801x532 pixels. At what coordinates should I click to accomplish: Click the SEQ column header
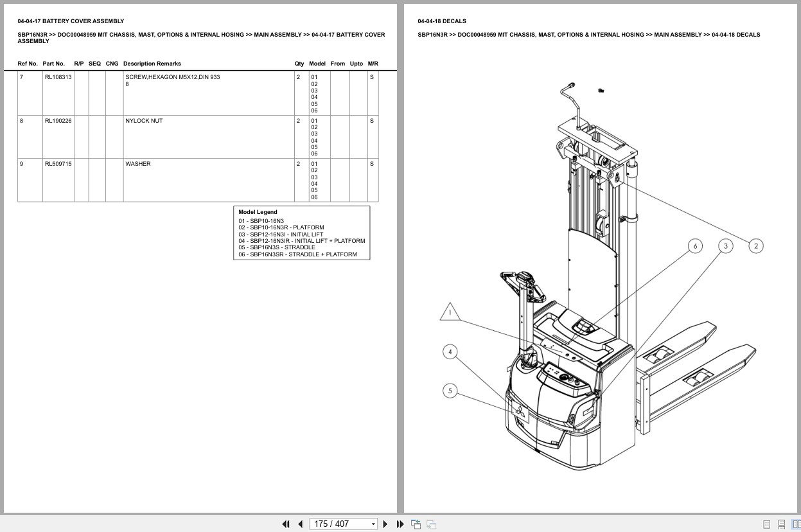(94, 64)
